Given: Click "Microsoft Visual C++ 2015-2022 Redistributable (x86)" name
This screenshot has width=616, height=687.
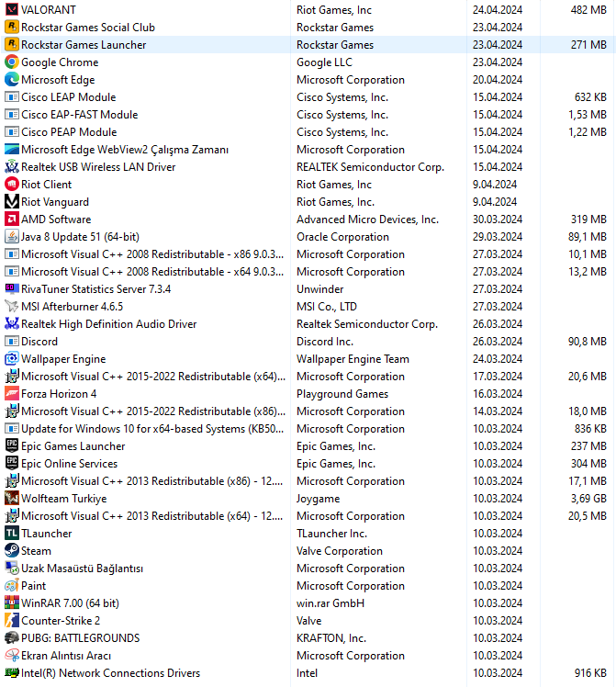Looking at the screenshot, I should click(153, 411).
